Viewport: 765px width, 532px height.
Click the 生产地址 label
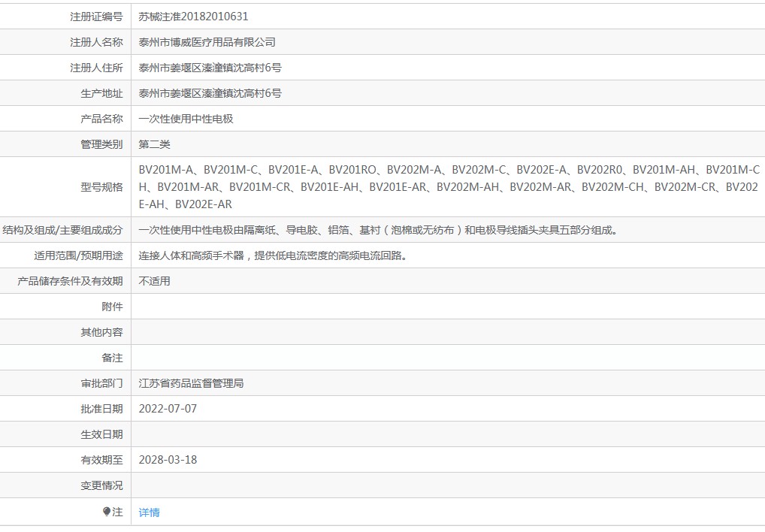coord(101,93)
